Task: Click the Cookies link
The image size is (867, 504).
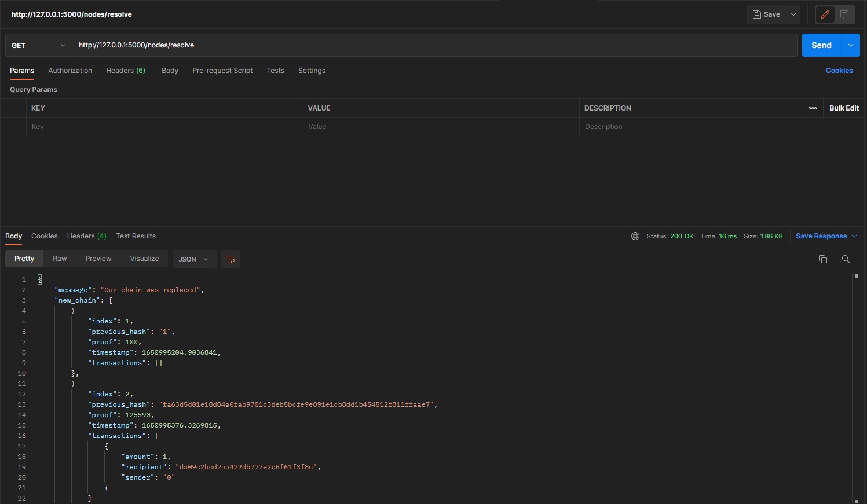Action: tap(839, 71)
